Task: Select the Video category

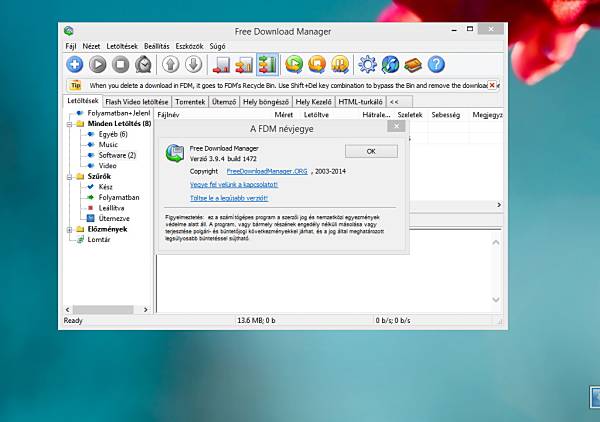Action: [107, 166]
